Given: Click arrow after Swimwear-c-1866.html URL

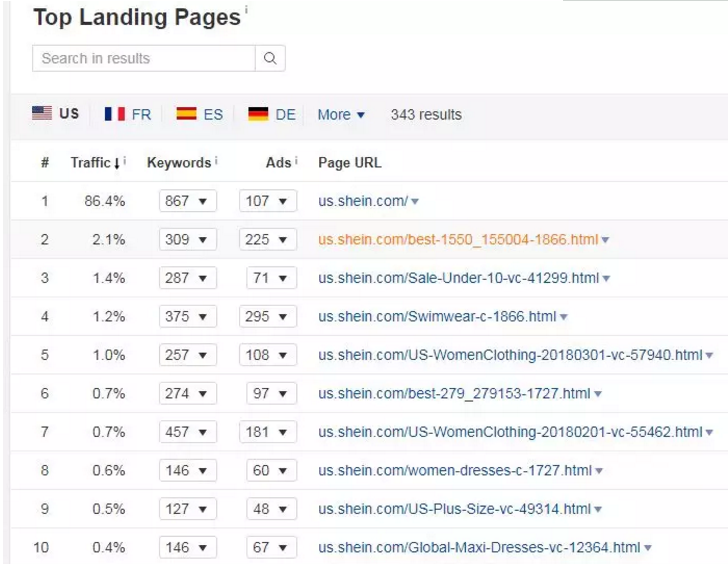Looking at the screenshot, I should pyautogui.click(x=564, y=318).
